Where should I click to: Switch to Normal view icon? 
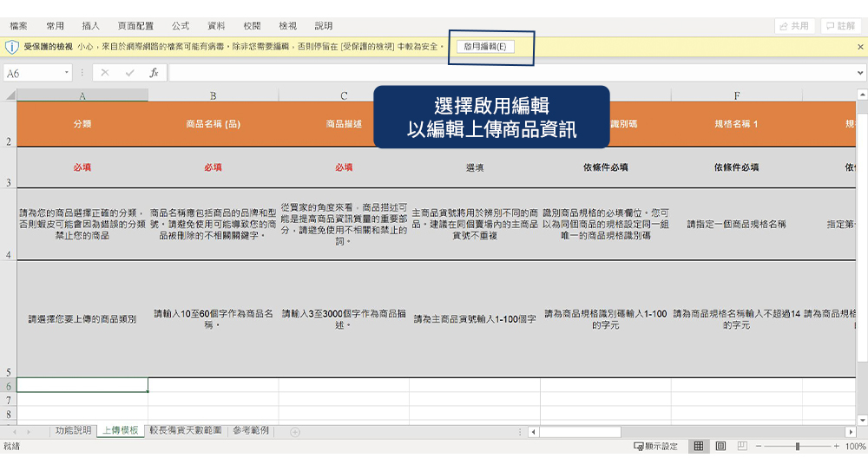[699, 446]
